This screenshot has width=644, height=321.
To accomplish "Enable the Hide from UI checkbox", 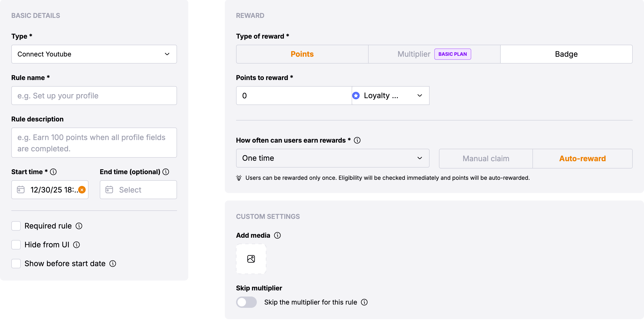I will (x=16, y=245).
